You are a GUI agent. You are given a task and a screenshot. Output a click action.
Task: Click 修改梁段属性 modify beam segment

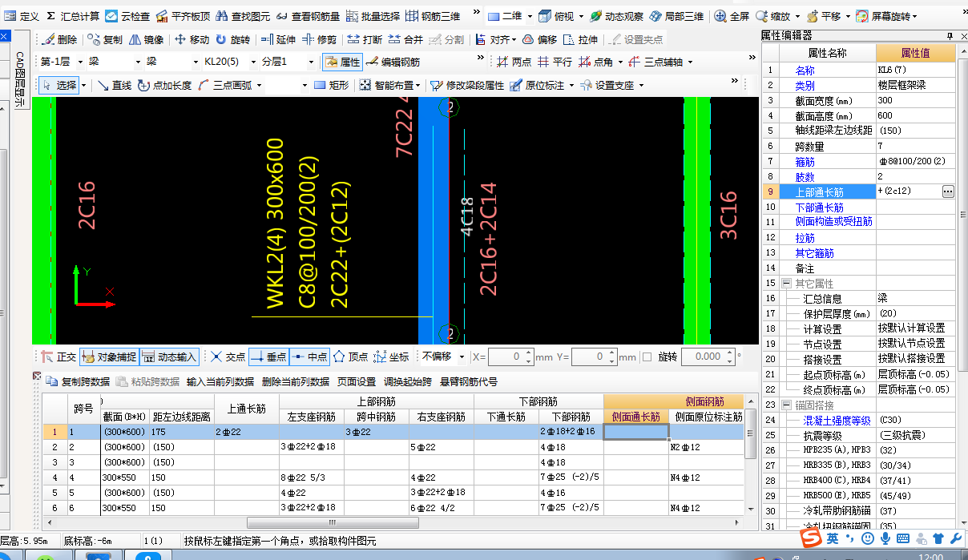pos(467,85)
